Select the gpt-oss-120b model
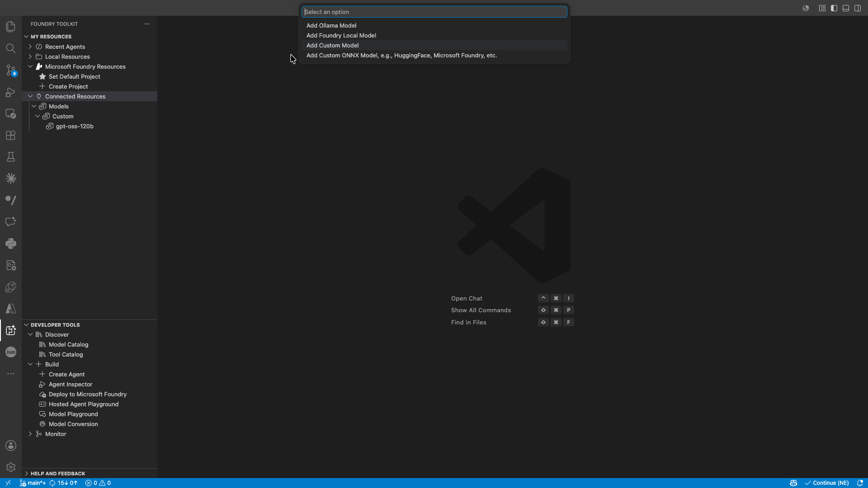 tap(75, 126)
